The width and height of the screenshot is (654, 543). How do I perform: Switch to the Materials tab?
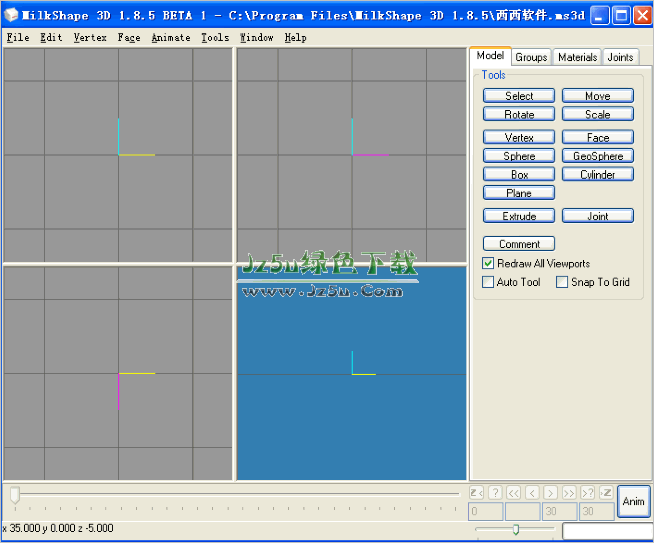click(577, 57)
